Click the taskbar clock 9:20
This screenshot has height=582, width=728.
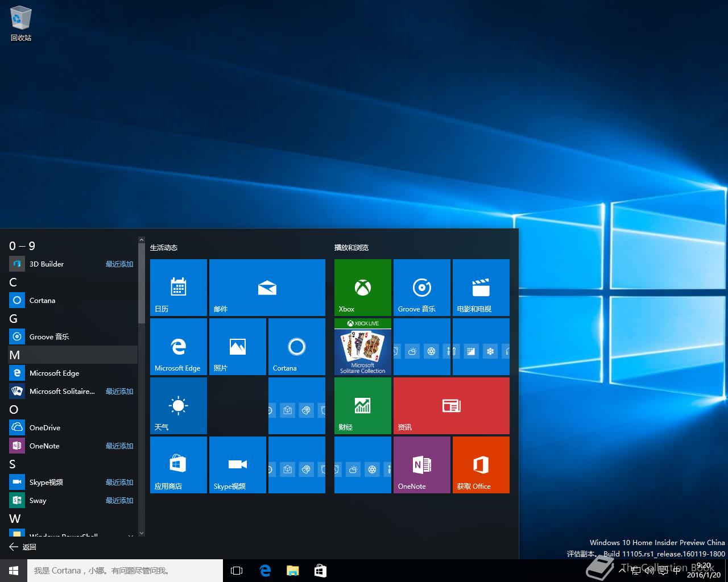pyautogui.click(x=704, y=571)
